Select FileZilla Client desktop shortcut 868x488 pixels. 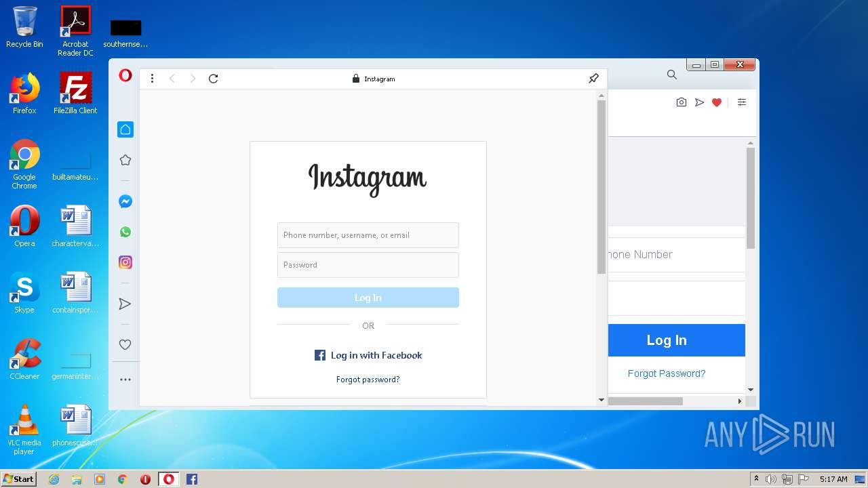click(75, 94)
